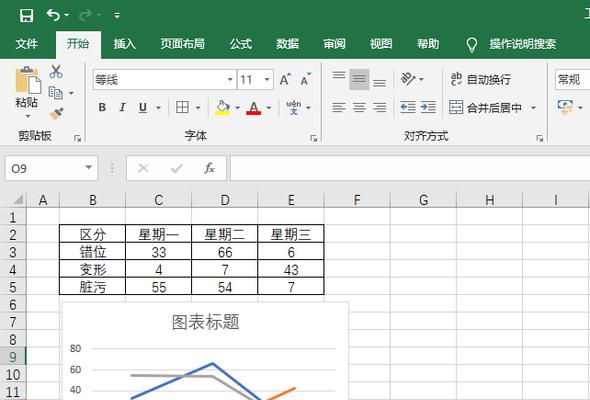Decrease font size with small A
Screen dimensions: 590x400
click(x=305, y=79)
